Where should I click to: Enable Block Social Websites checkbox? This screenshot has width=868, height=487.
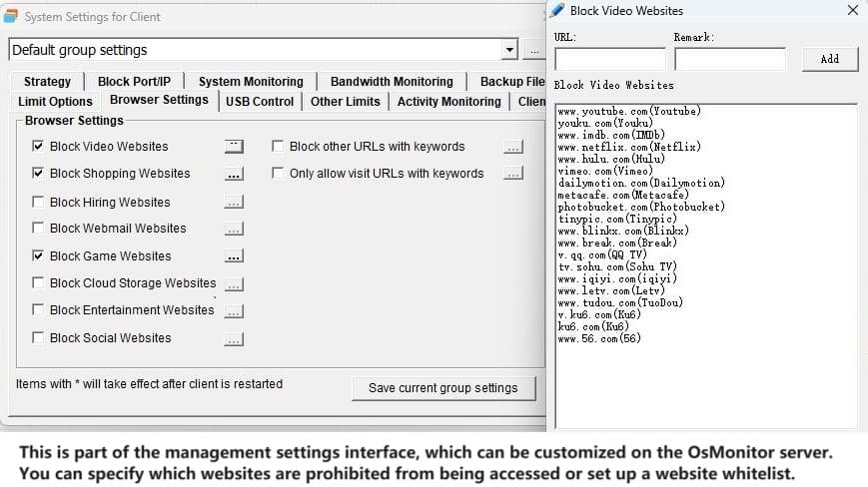[x=38, y=337]
